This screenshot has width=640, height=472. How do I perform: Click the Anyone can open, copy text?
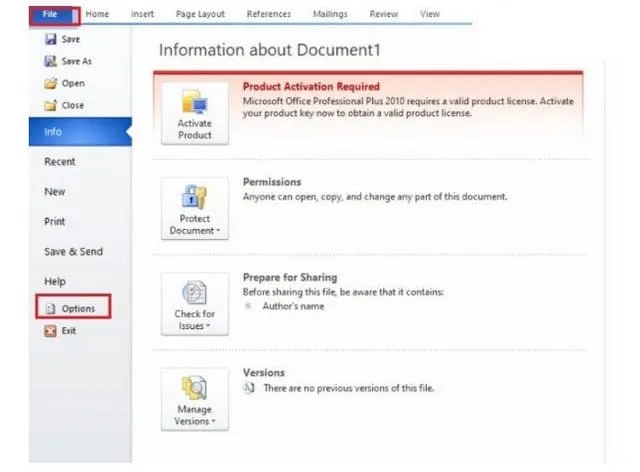[375, 197]
